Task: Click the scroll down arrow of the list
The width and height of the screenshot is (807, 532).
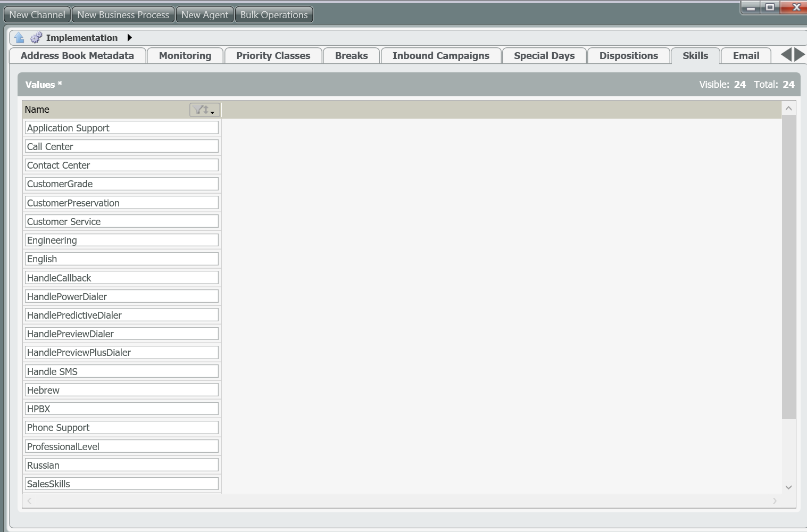Action: click(x=788, y=487)
